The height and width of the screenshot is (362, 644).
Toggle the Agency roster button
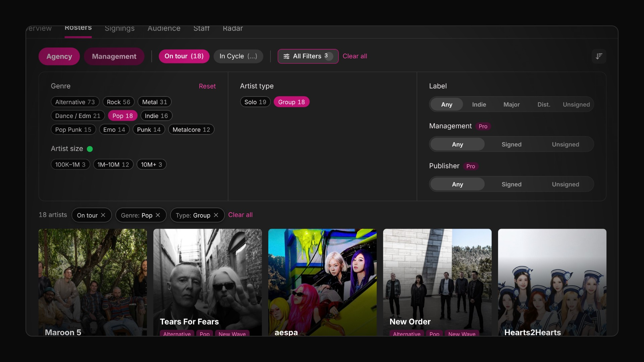point(59,56)
